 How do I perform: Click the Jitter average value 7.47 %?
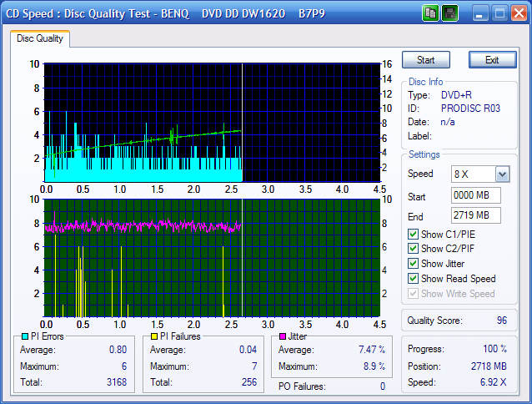coord(372,350)
